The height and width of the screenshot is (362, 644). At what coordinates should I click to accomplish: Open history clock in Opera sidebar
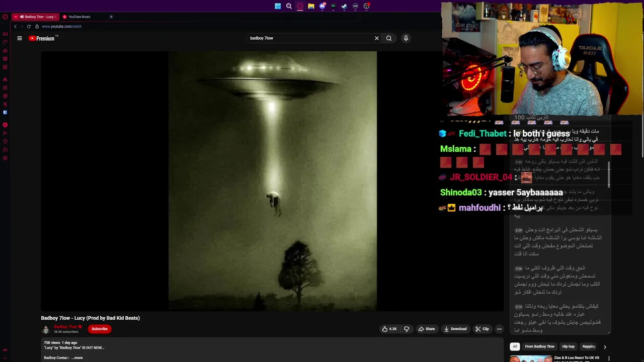click(5, 141)
